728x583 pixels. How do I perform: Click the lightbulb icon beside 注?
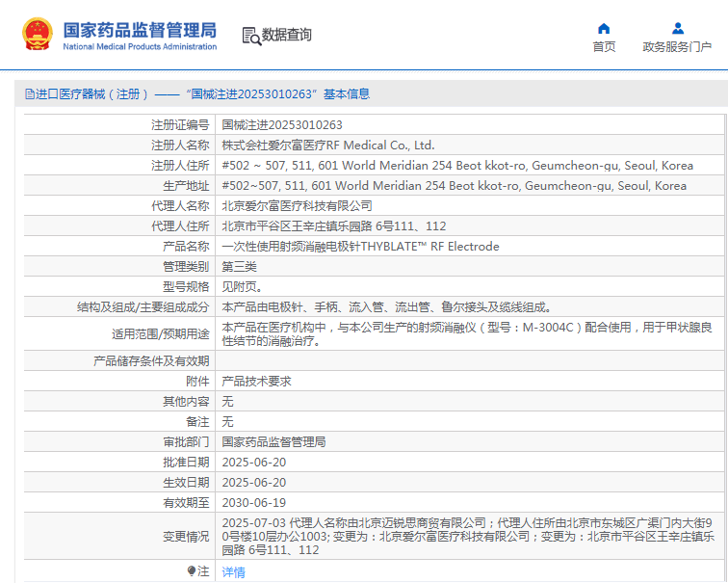(x=192, y=570)
